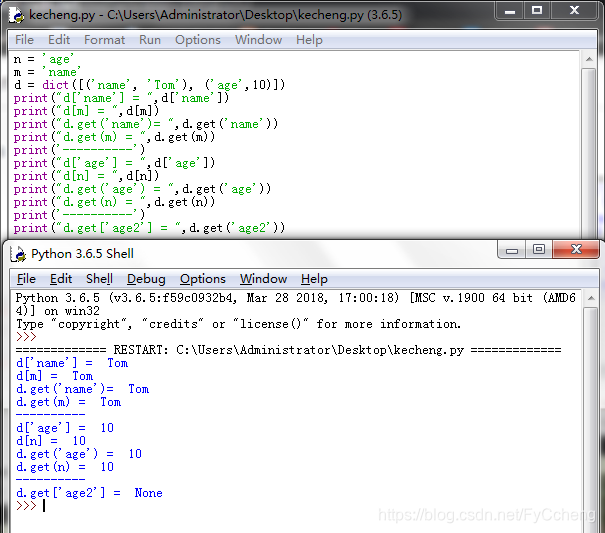
Task: Click the d = dict(...) code line
Action: coord(149,85)
